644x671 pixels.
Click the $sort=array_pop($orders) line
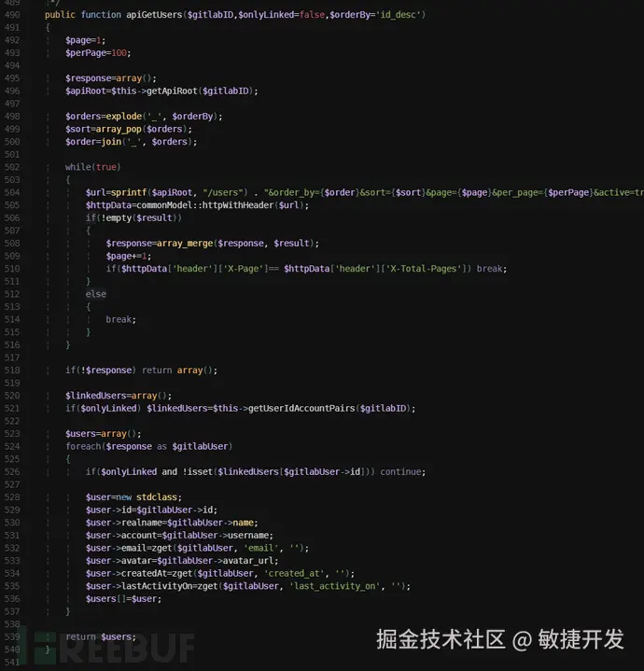(129, 129)
